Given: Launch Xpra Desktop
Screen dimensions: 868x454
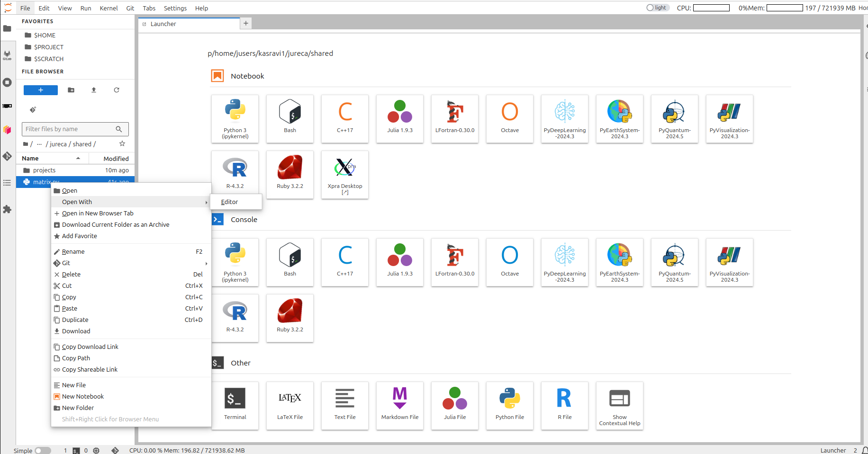Looking at the screenshot, I should coord(344,175).
